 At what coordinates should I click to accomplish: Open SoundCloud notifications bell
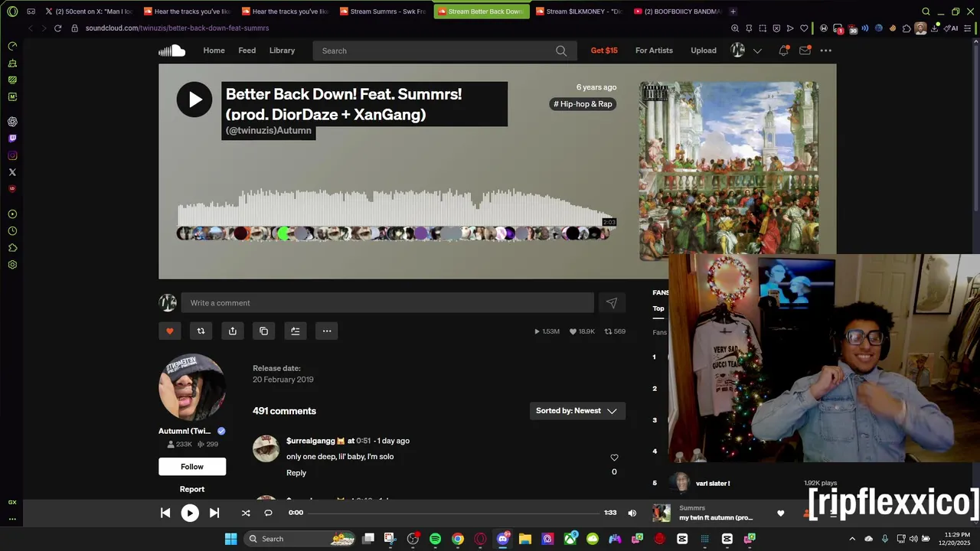[783, 51]
